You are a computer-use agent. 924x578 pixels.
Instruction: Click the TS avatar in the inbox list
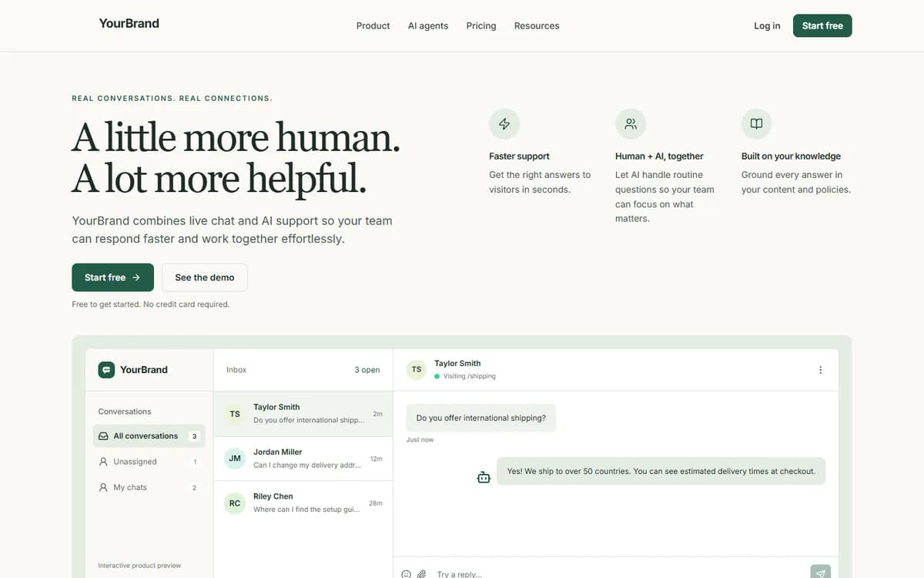(235, 414)
